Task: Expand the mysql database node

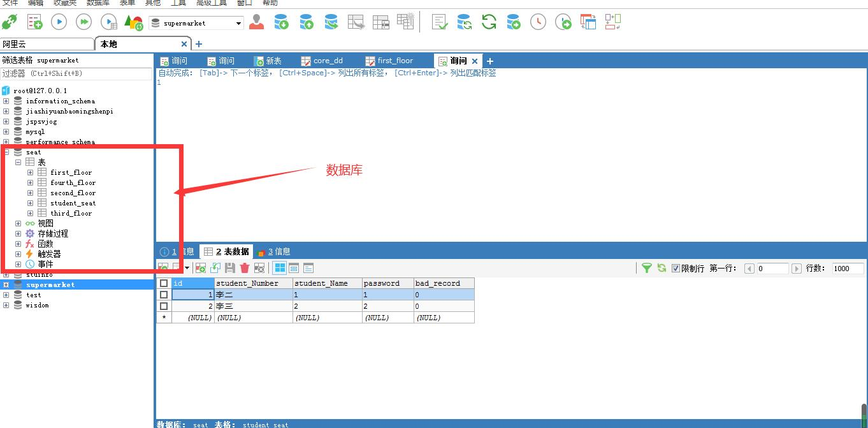Action: [6, 131]
